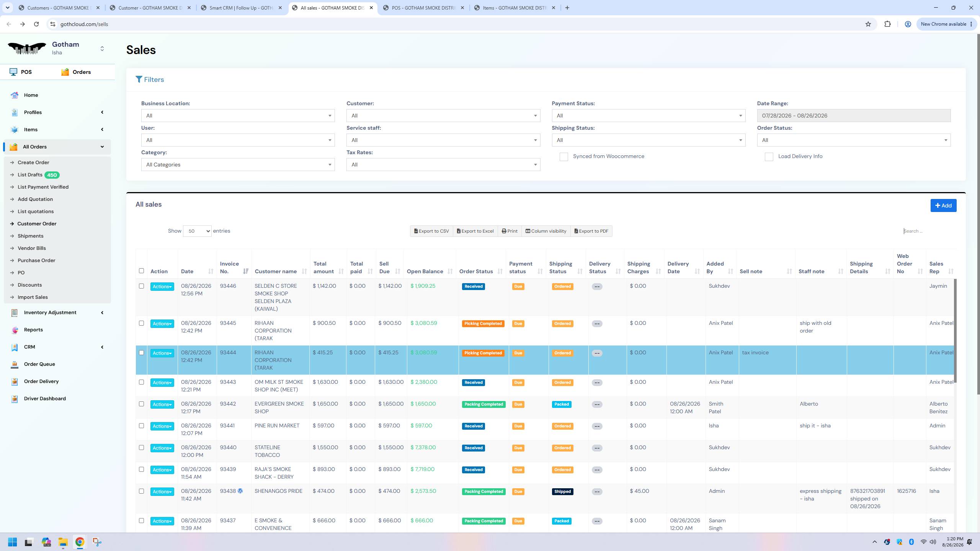This screenshot has height=551, width=980.
Task: Click the Home sidebar icon
Action: coord(15,95)
